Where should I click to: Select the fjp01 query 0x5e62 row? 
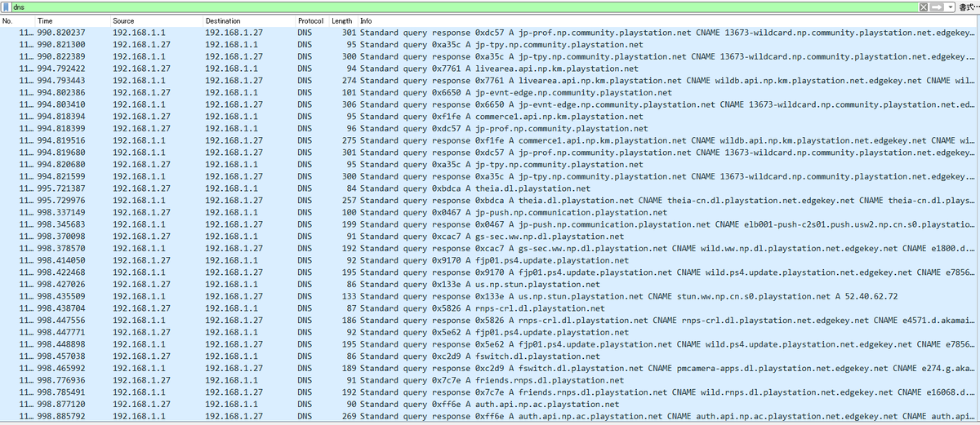click(x=487, y=332)
